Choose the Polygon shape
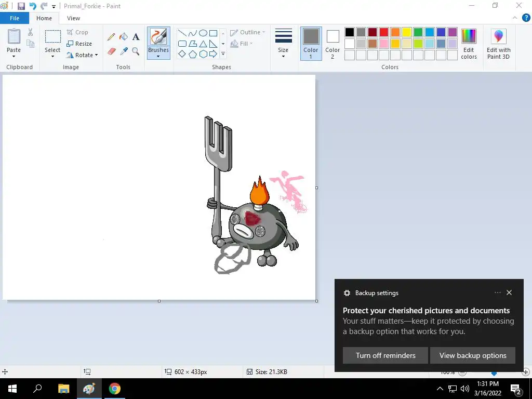The image size is (532, 399). [x=193, y=44]
